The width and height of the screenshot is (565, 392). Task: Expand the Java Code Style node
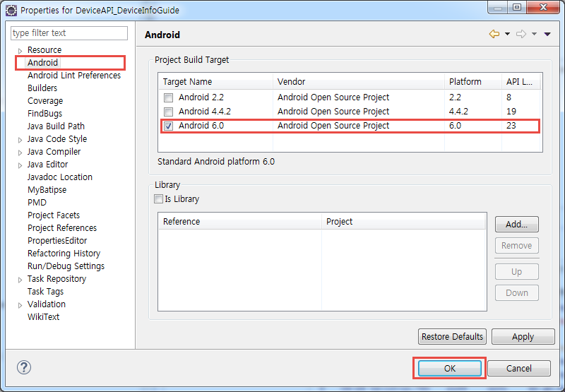[20, 140]
